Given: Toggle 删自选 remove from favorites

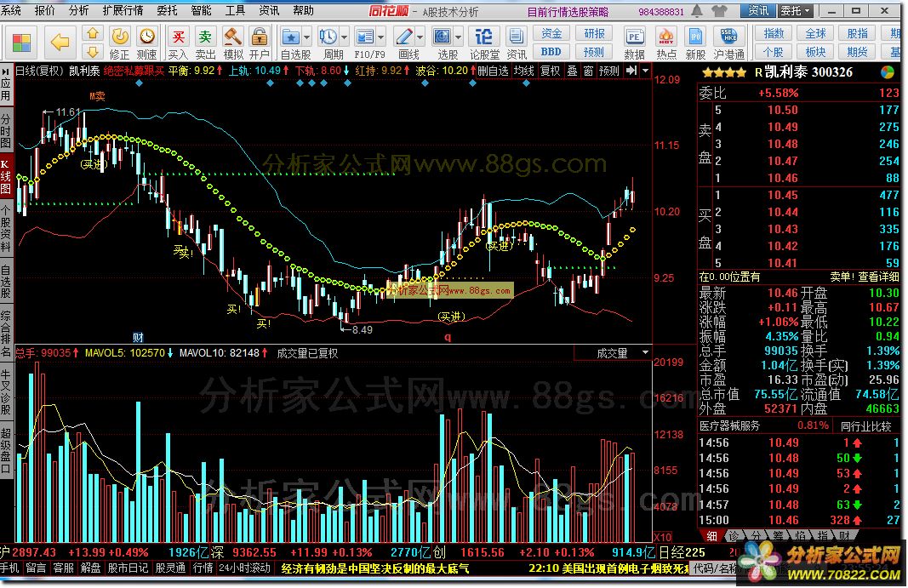Looking at the screenshot, I should click(x=494, y=71).
